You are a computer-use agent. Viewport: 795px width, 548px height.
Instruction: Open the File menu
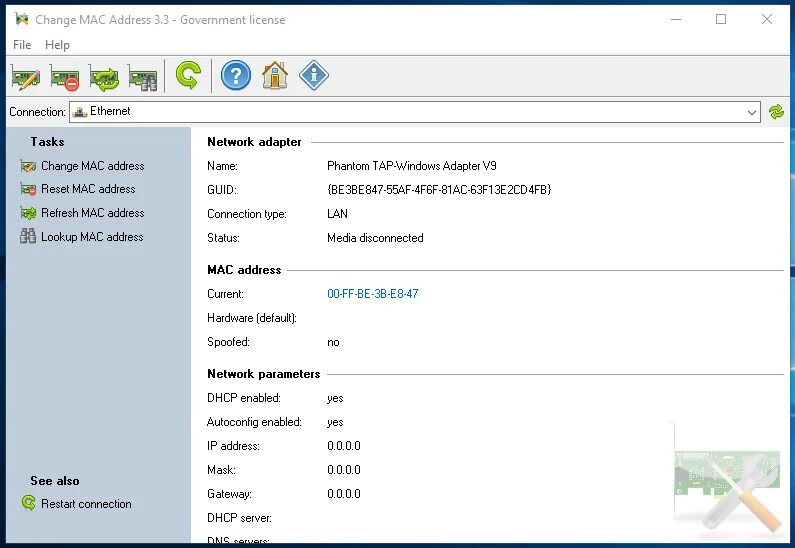[x=22, y=45]
